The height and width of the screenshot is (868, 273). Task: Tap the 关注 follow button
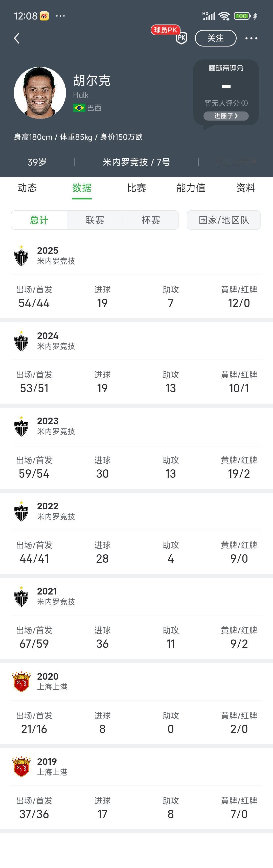[x=215, y=38]
